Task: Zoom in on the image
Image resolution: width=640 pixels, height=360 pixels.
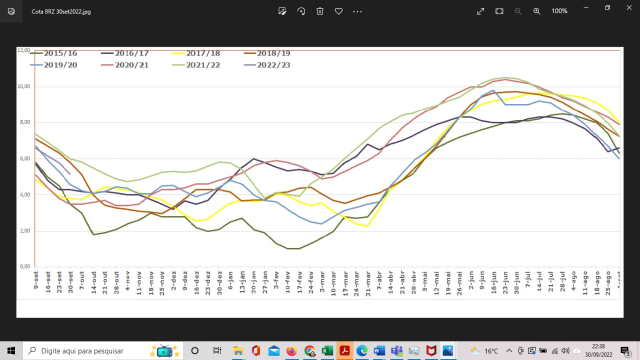Action: [x=537, y=11]
